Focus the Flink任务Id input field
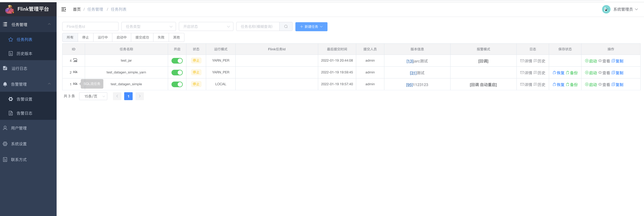 click(x=90, y=26)
